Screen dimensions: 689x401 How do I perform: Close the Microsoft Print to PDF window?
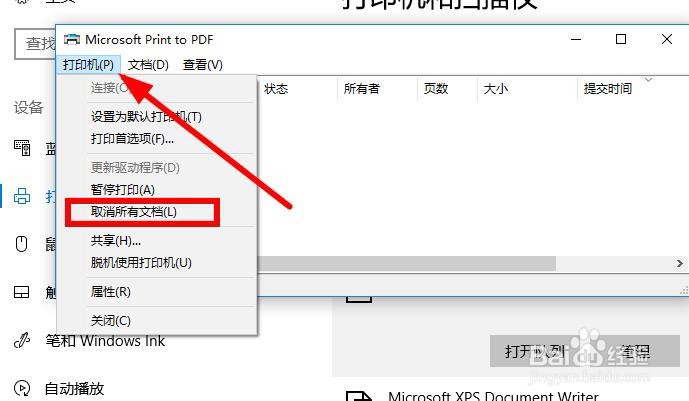pyautogui.click(x=667, y=40)
